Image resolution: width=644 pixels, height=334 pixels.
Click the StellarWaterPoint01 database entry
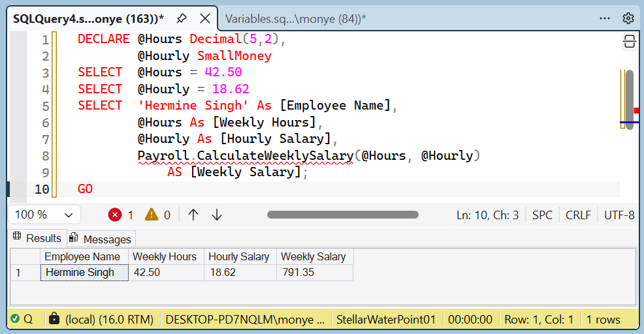pyautogui.click(x=385, y=320)
